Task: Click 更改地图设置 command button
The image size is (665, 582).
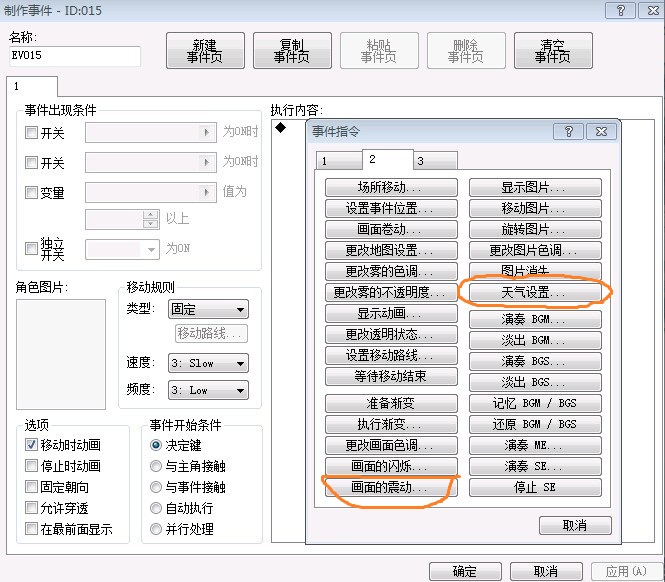Action: [x=391, y=250]
